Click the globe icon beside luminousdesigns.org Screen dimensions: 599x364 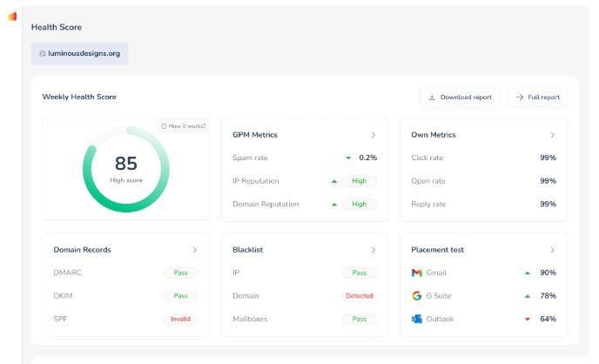click(x=42, y=53)
